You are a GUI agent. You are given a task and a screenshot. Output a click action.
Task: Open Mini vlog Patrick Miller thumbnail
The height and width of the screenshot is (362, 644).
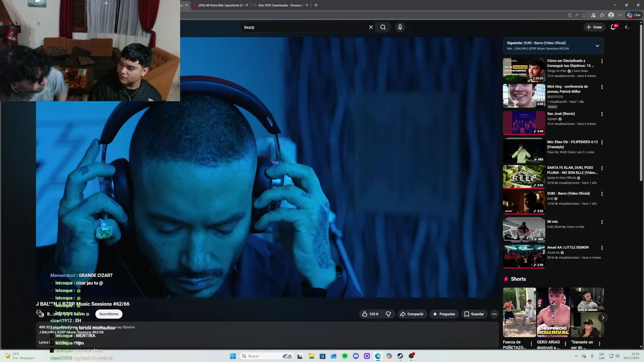pyautogui.click(x=524, y=96)
